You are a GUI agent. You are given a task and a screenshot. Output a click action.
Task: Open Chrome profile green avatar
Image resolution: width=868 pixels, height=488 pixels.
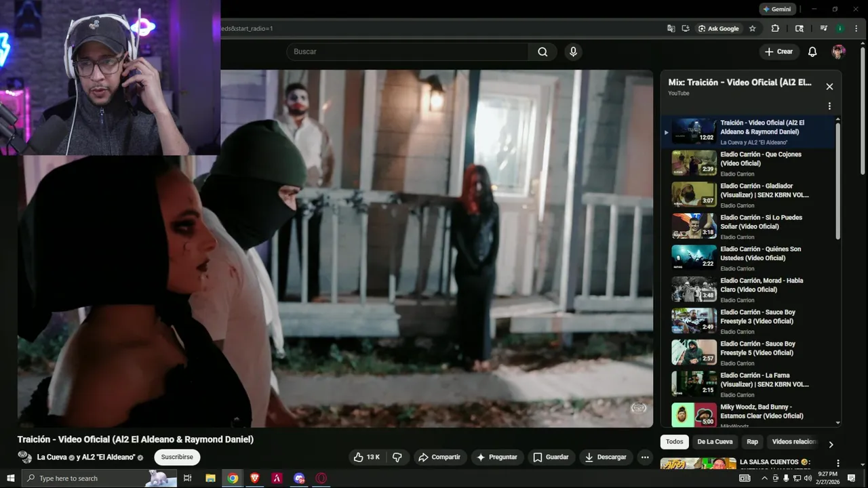pyautogui.click(x=840, y=28)
